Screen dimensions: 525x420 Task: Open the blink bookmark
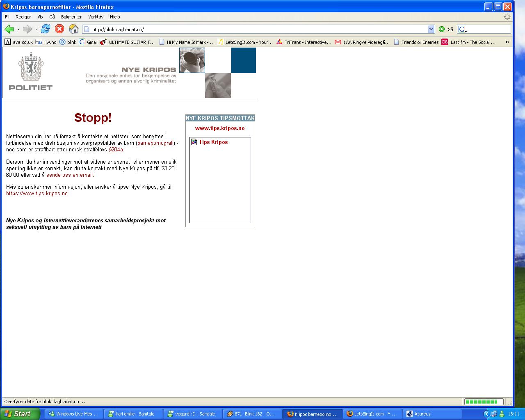click(x=68, y=42)
